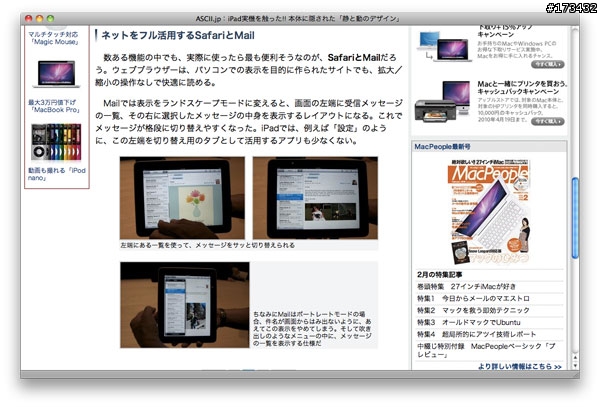This screenshot has height=407, width=600.
Task: Click the 2月の特集記事 heading
Action: click(x=439, y=275)
